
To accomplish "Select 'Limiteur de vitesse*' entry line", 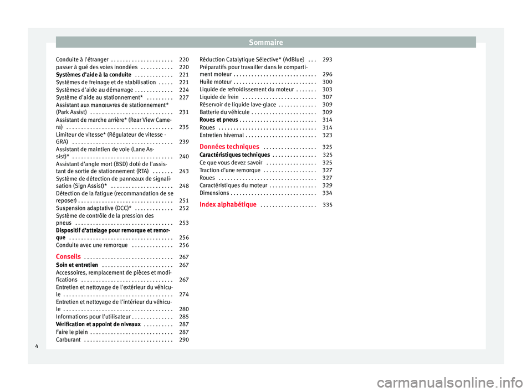I will [x=111, y=135].
